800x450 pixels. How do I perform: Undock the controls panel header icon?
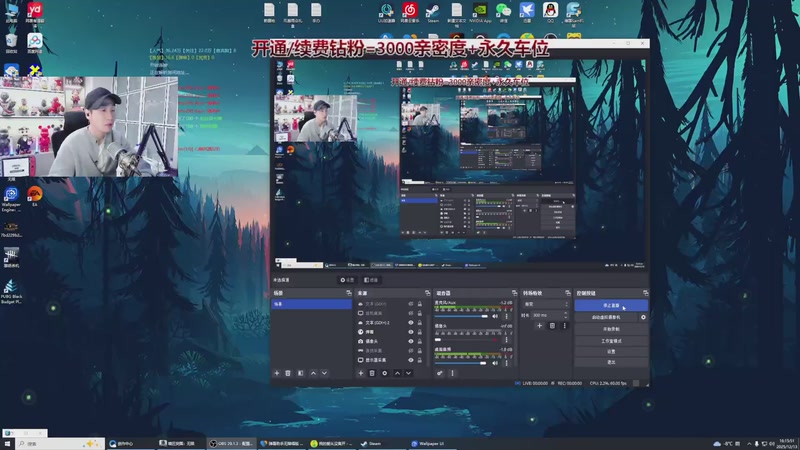[645, 293]
